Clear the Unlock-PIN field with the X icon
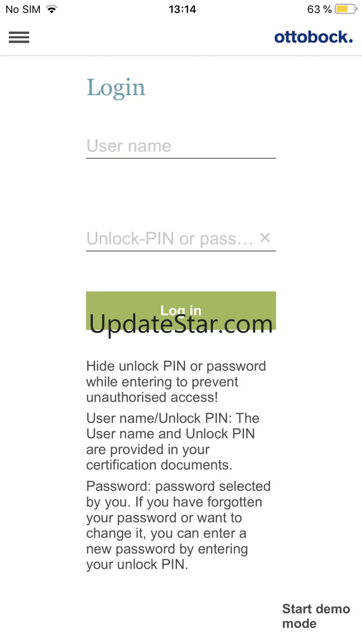Viewport: 362px width, 644px height. (x=265, y=238)
